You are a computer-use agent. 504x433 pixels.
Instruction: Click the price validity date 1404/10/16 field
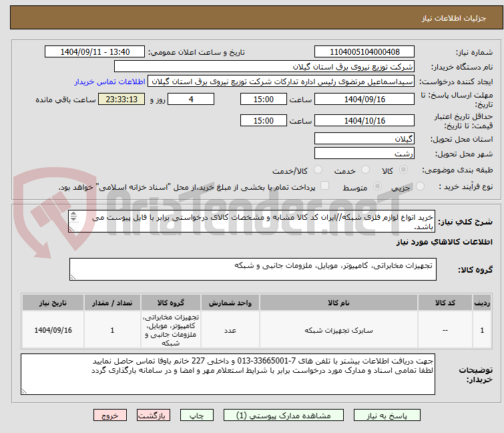pyautogui.click(x=364, y=121)
